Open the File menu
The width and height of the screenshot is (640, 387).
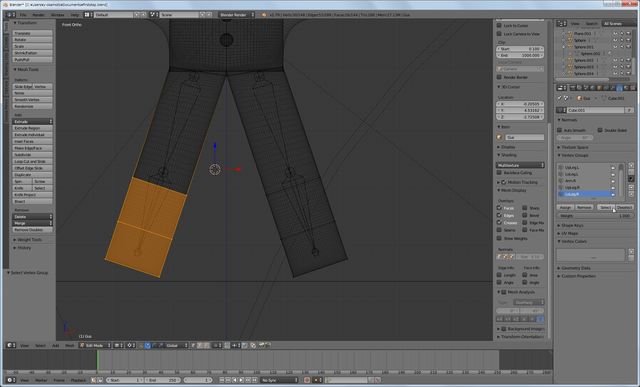pyautogui.click(x=23, y=15)
